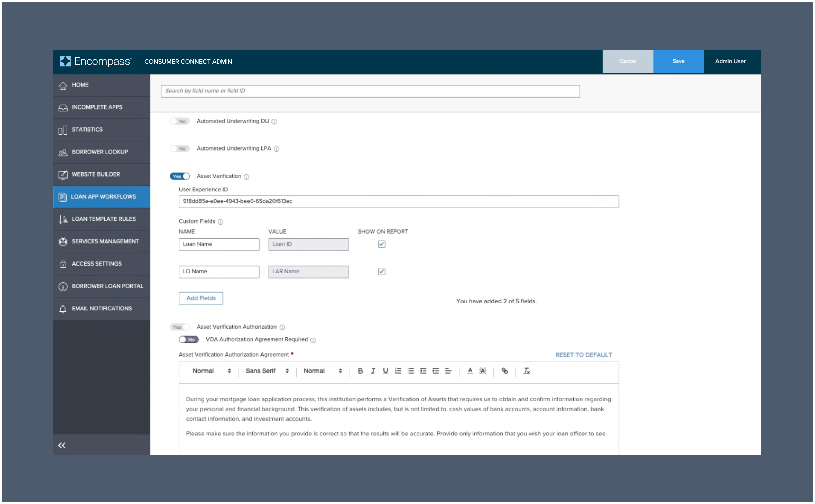
Task: Insert a hyperlink in the agreement text
Action: pyautogui.click(x=505, y=371)
